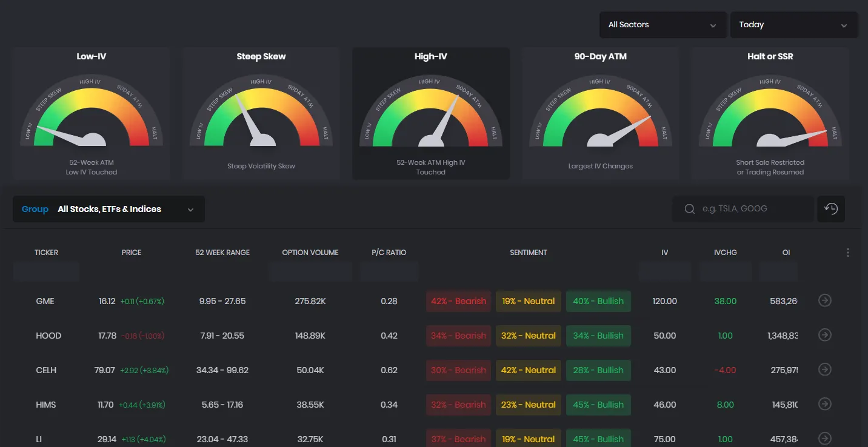868x447 pixels.
Task: Sort by the PRICE column header
Action: pos(132,253)
